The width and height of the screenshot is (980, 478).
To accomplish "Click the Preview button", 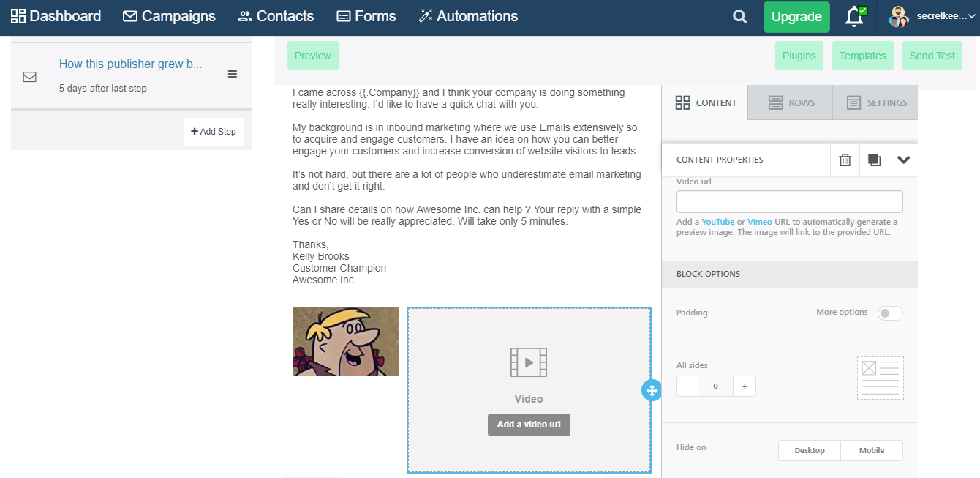I will tap(313, 56).
